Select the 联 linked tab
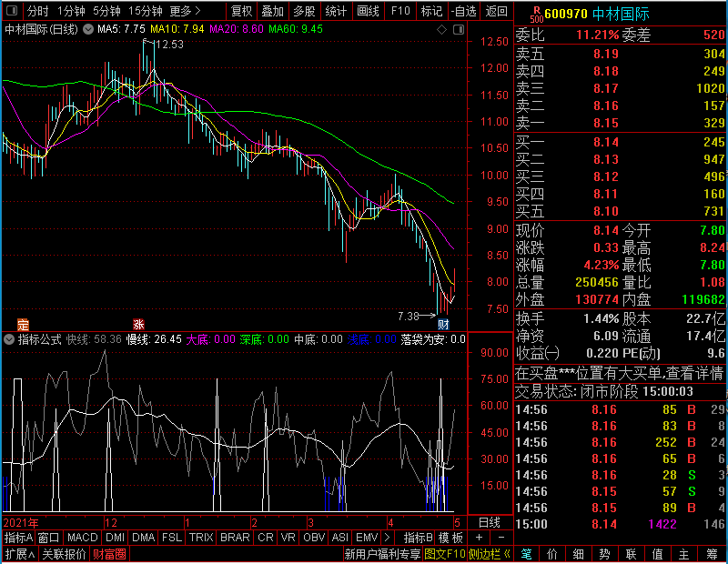 631,554
